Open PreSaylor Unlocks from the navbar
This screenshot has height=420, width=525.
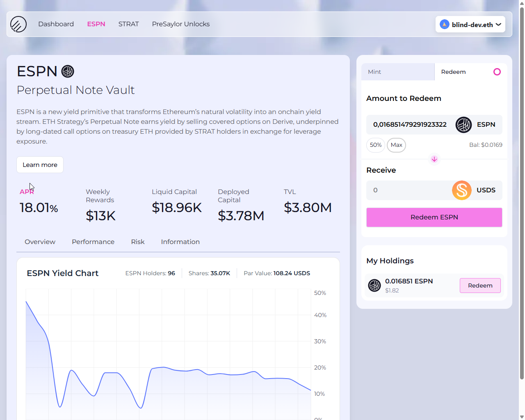click(180, 24)
